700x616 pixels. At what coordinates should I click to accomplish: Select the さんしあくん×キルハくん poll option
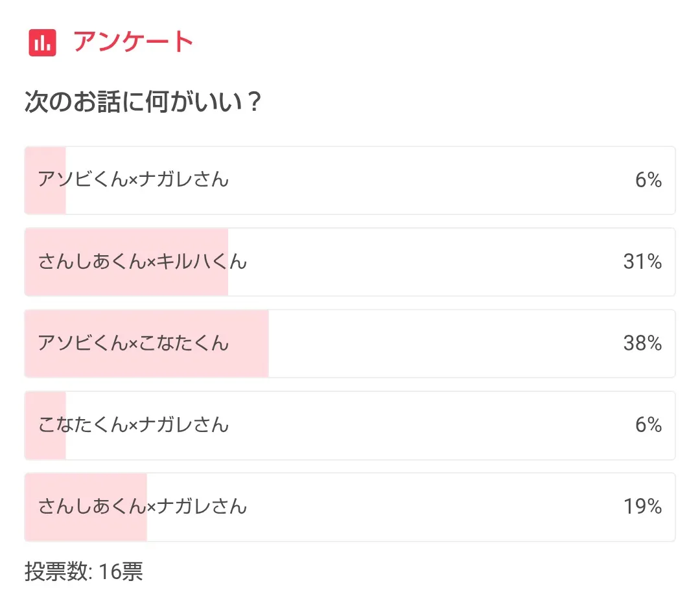coord(143,262)
